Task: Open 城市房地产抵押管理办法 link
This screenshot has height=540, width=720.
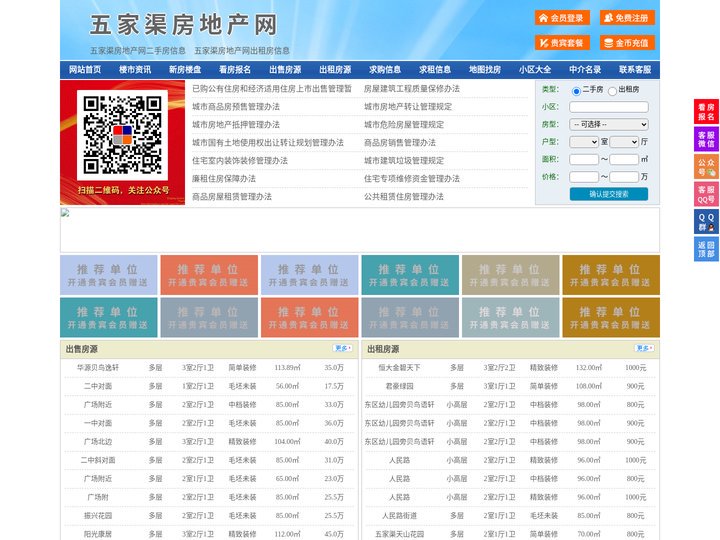Action: [x=236, y=124]
